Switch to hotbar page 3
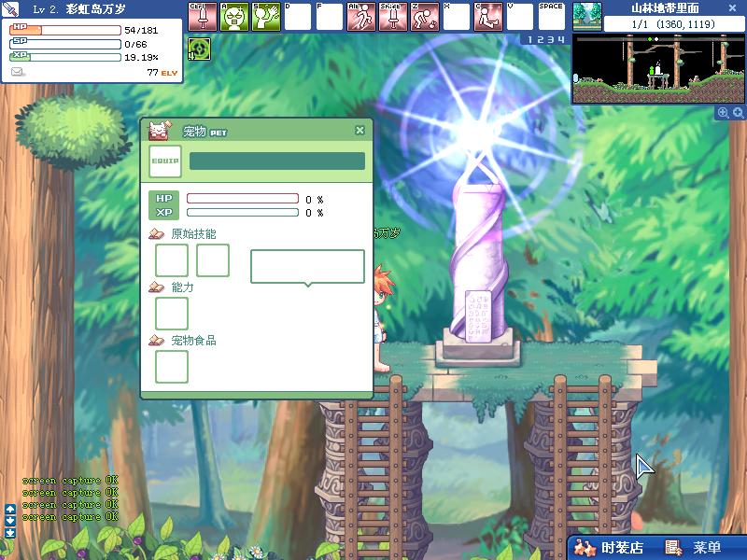This screenshot has height=560, width=747. [551, 40]
